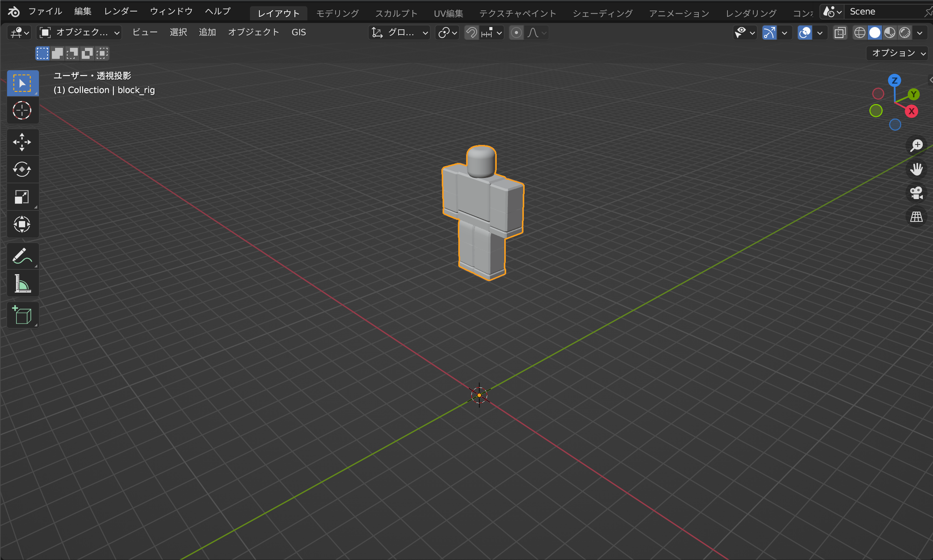Open the オプション dropdown

pos(898,53)
